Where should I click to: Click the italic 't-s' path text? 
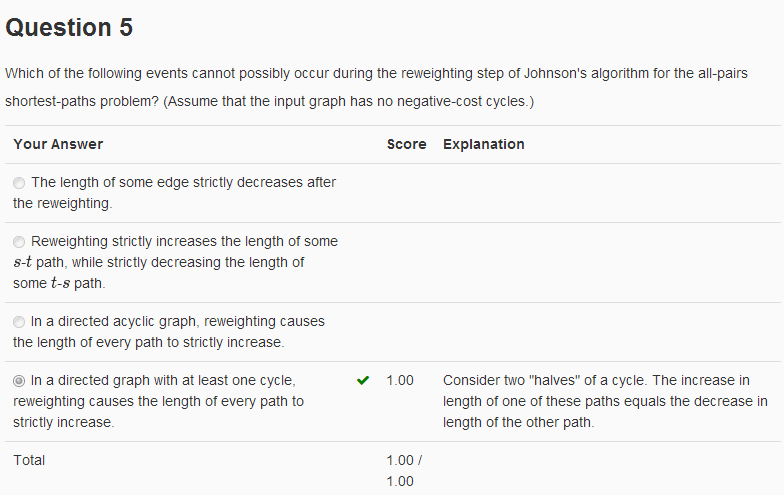60,283
